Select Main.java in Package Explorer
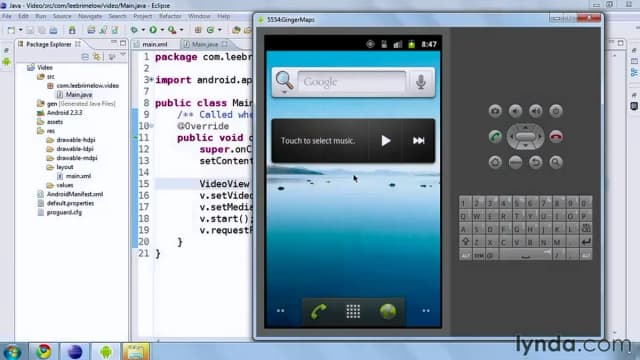 point(79,95)
